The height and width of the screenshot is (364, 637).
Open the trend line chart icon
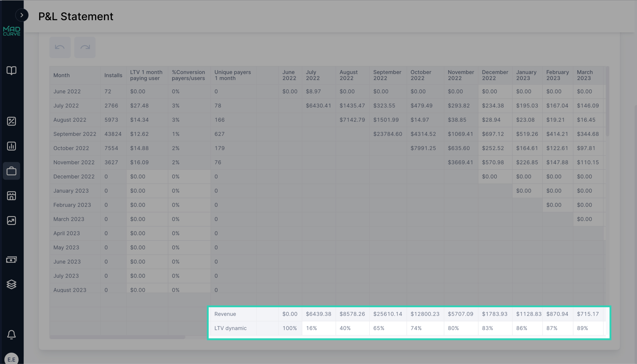[x=12, y=221]
